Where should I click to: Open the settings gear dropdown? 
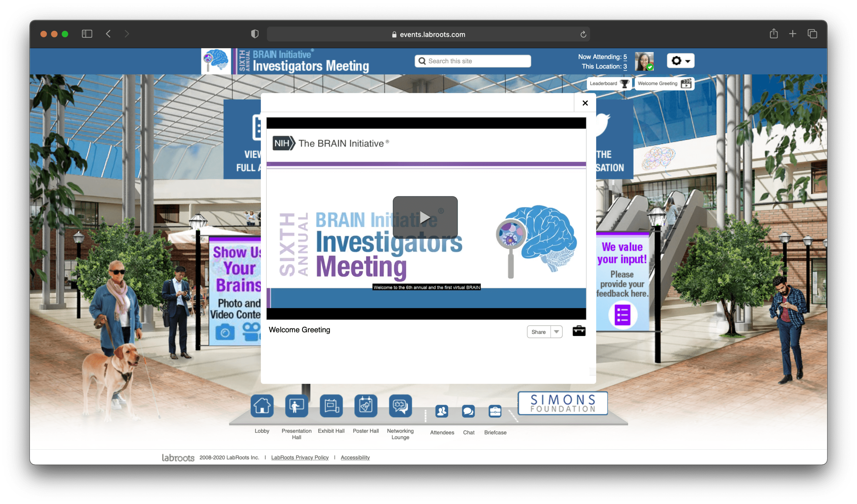click(x=680, y=61)
